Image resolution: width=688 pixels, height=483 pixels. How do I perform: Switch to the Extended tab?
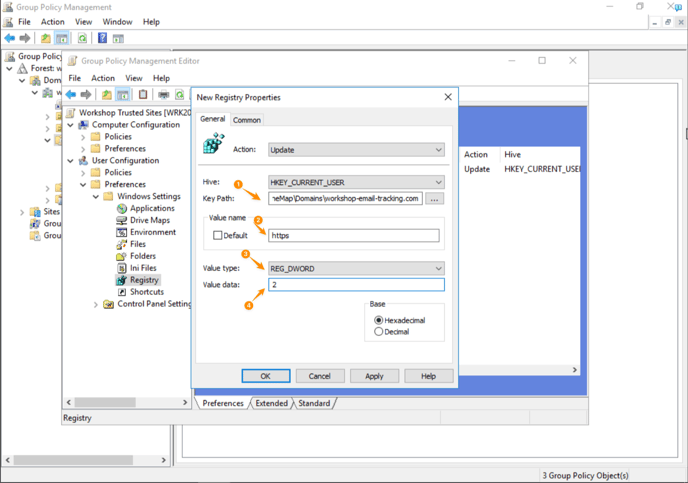(x=272, y=403)
